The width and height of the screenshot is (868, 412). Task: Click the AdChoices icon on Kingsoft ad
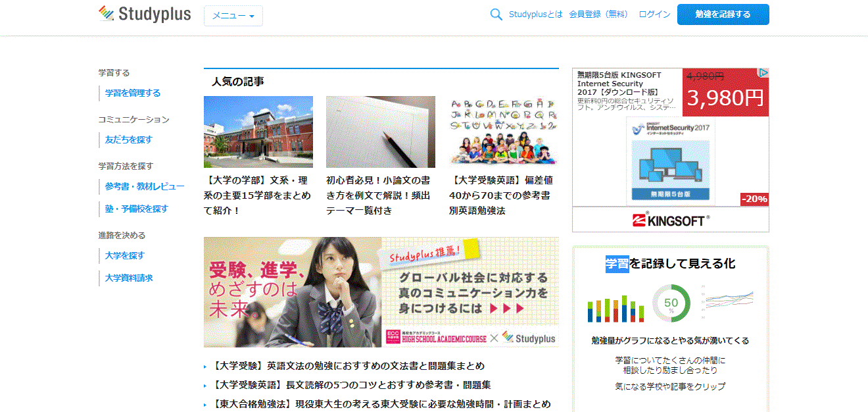(763, 73)
